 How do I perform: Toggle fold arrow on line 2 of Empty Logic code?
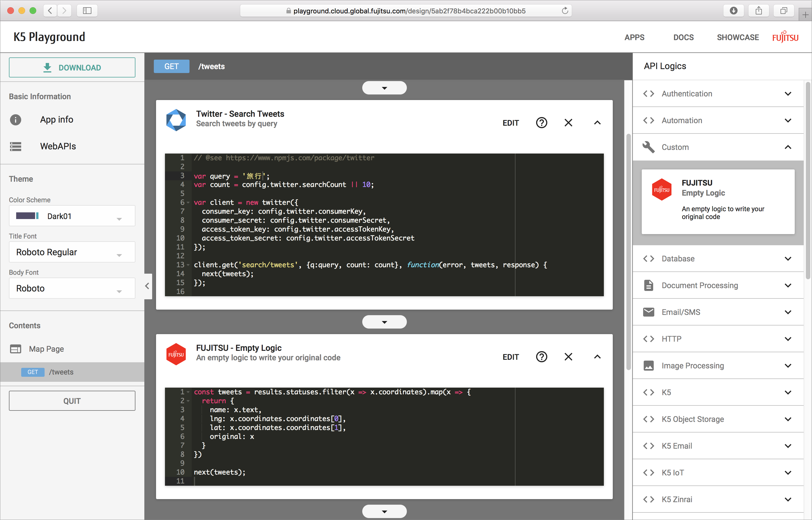[188, 401]
